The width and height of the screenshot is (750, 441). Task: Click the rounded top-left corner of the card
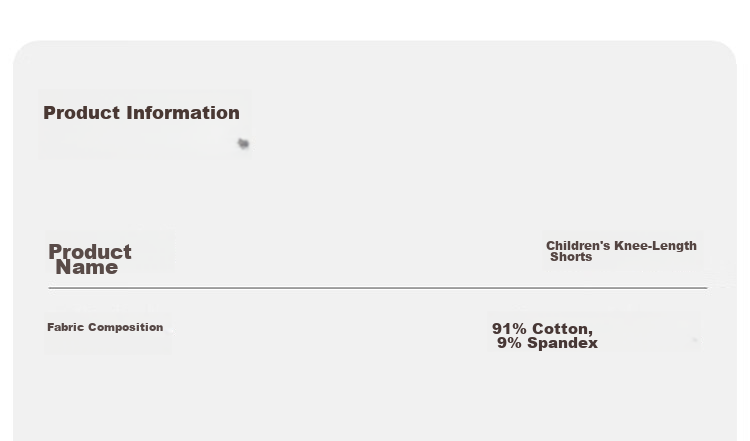pyautogui.click(x=24, y=52)
